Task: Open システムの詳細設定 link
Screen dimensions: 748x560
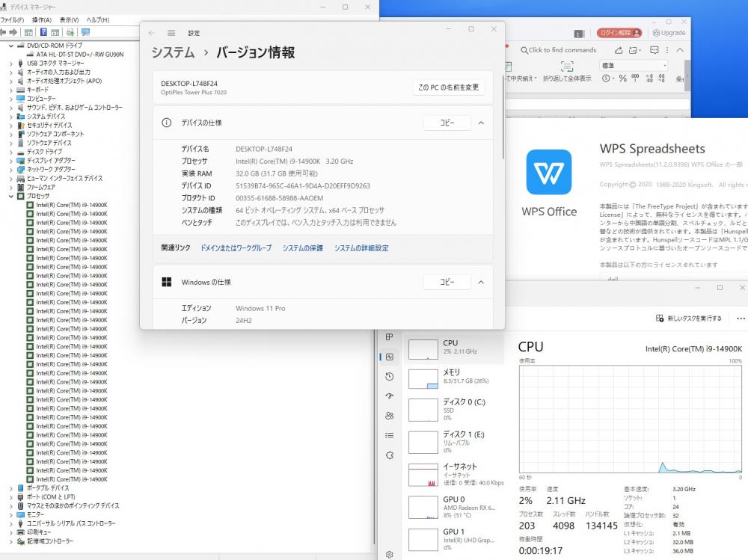Action: (361, 248)
